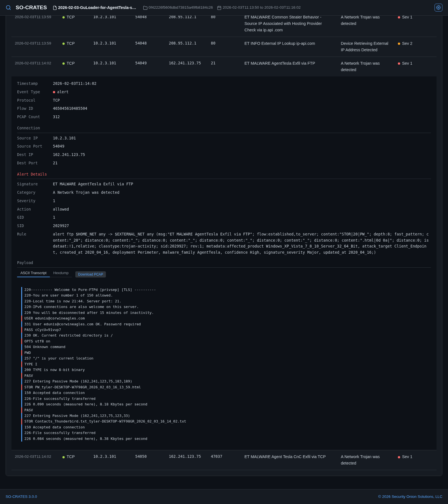448x504 pixels.
Task: Click the green TCP dot on port 54050 row
Action: [64, 457]
